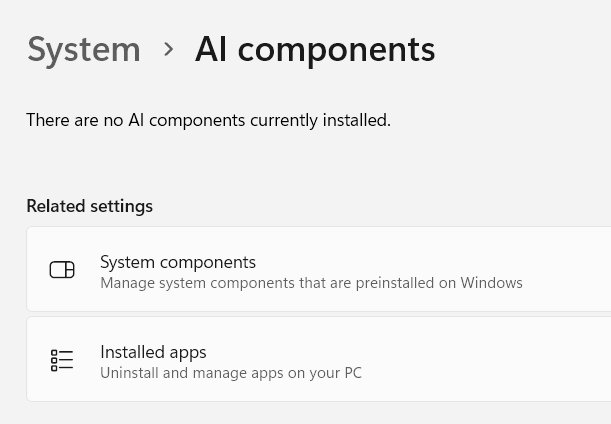Screen dimensions: 611x424
Task: Click the 'System components' title label
Action: coord(178,262)
